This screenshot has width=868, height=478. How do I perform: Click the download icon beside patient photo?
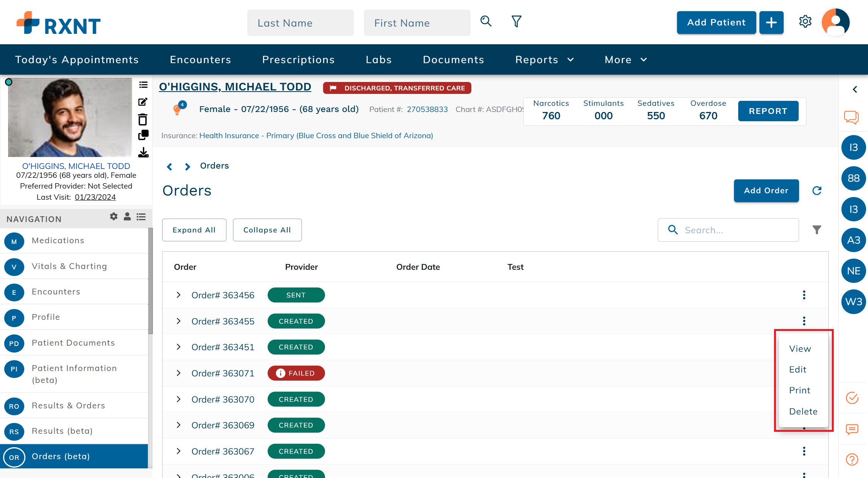(143, 153)
